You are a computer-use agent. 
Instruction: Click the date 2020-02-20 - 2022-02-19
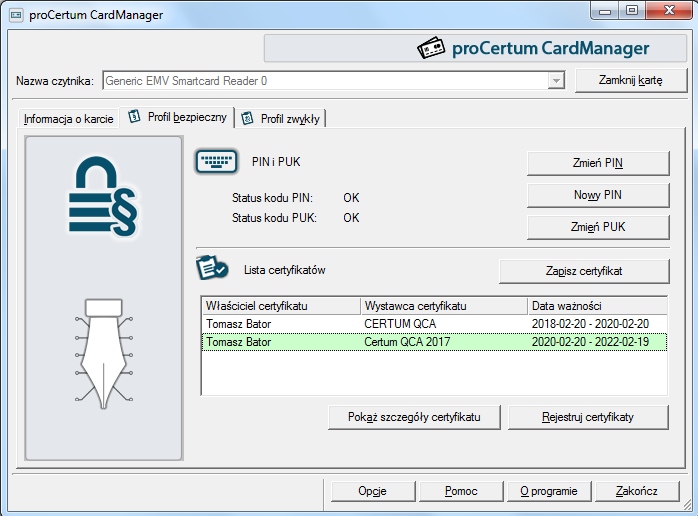(590, 342)
